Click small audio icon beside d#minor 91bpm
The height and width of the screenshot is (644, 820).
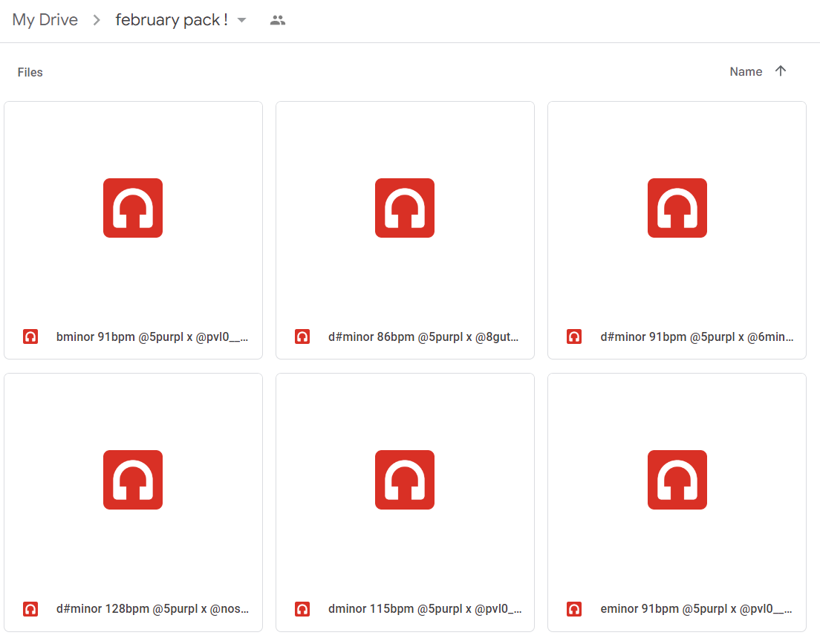tap(574, 336)
